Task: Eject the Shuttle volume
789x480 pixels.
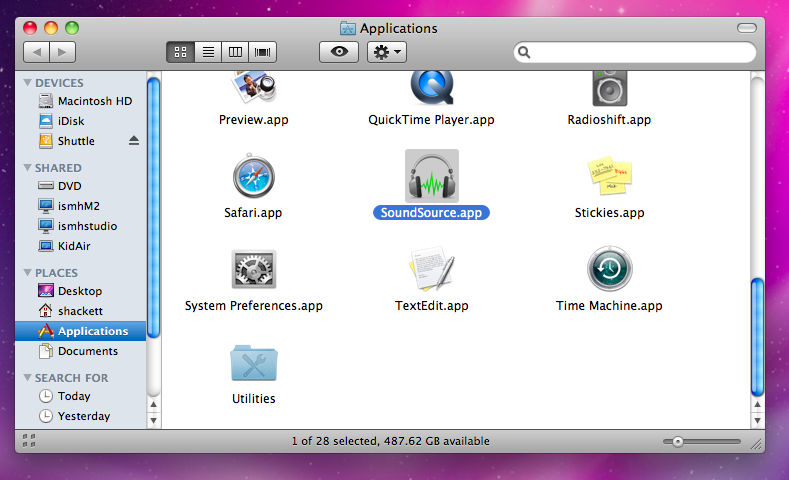Action: pyautogui.click(x=133, y=140)
